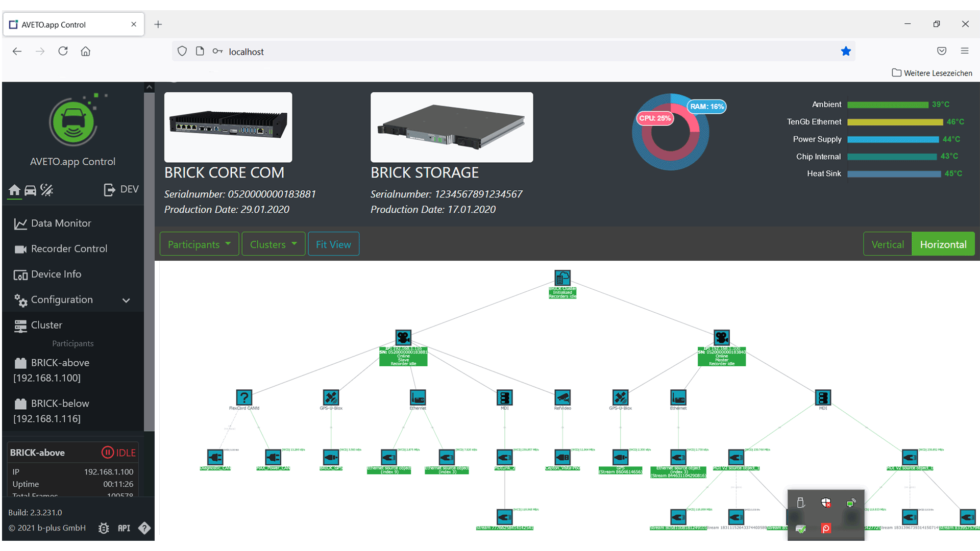Viewport: 980px width, 551px height.
Task: Click the DEV logout button
Action: [x=121, y=189]
